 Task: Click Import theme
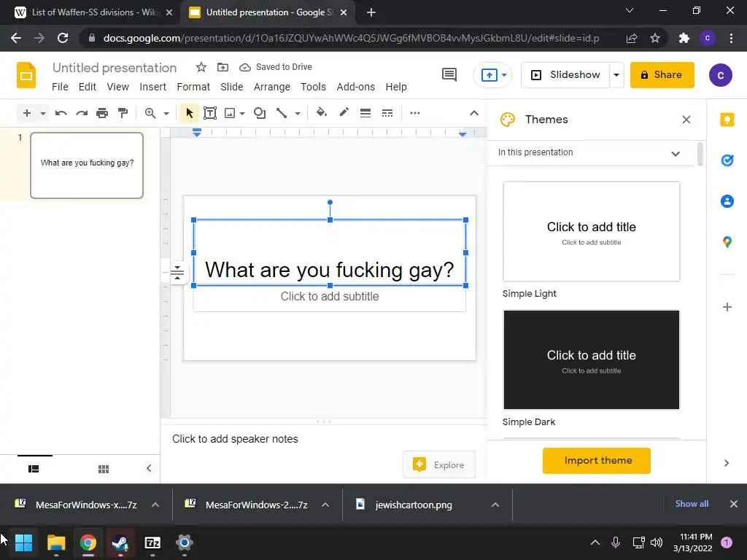pos(597,461)
